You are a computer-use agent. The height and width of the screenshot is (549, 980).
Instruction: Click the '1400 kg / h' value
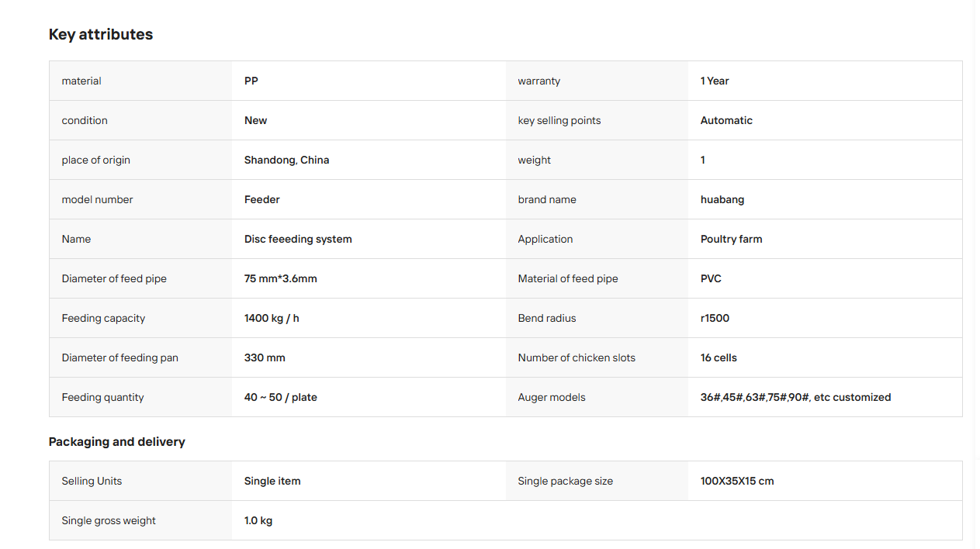click(272, 318)
